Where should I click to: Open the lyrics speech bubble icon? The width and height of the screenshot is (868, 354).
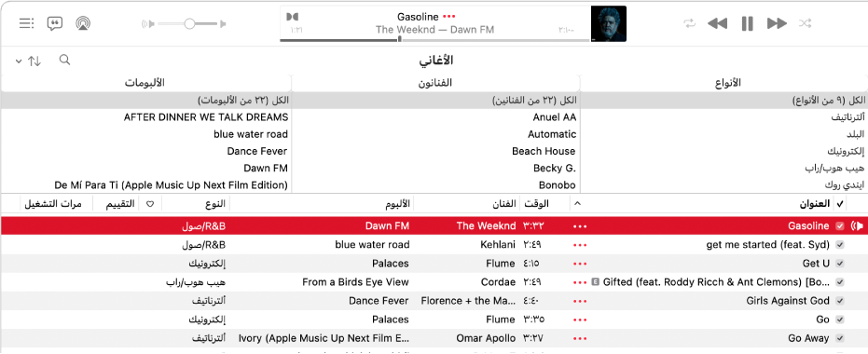pos(55,23)
